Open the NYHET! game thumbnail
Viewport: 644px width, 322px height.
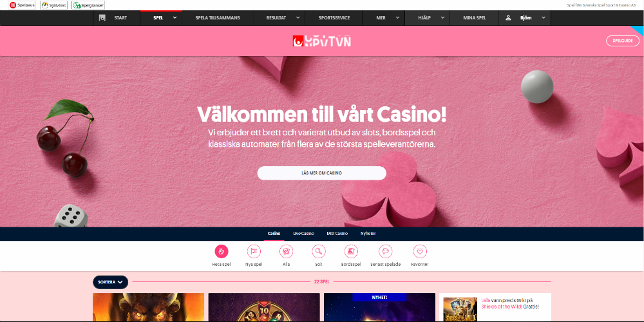click(x=379, y=307)
